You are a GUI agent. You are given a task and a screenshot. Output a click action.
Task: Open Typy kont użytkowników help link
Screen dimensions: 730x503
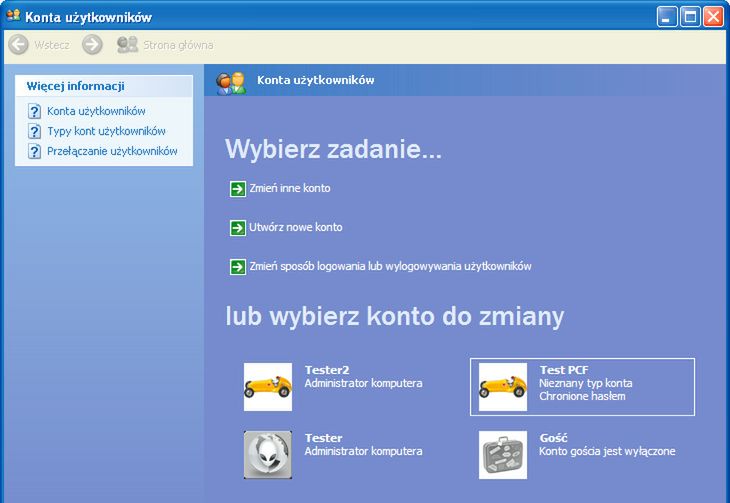[x=106, y=131]
